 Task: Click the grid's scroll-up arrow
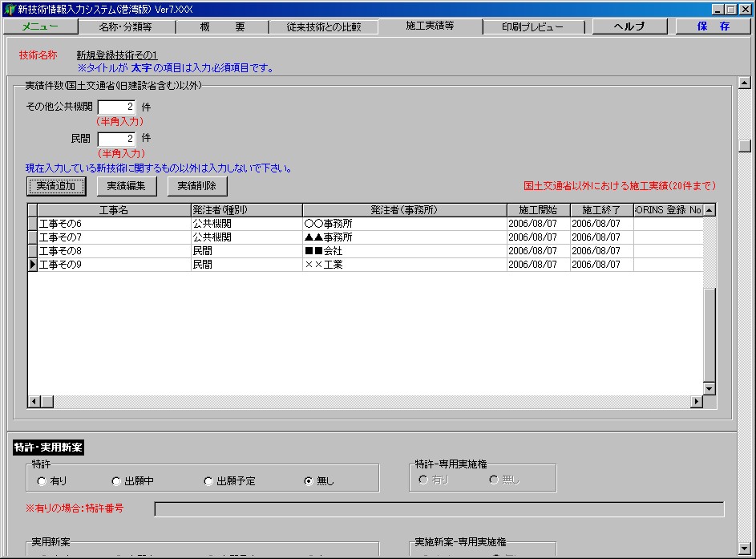(x=709, y=210)
